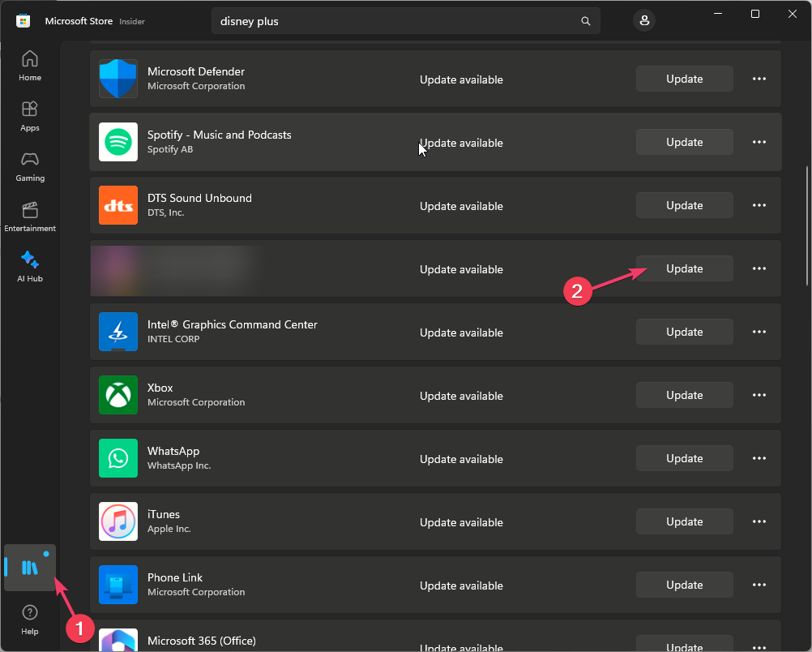Click Update button for Phone Link
The height and width of the screenshot is (652, 812).
(684, 585)
